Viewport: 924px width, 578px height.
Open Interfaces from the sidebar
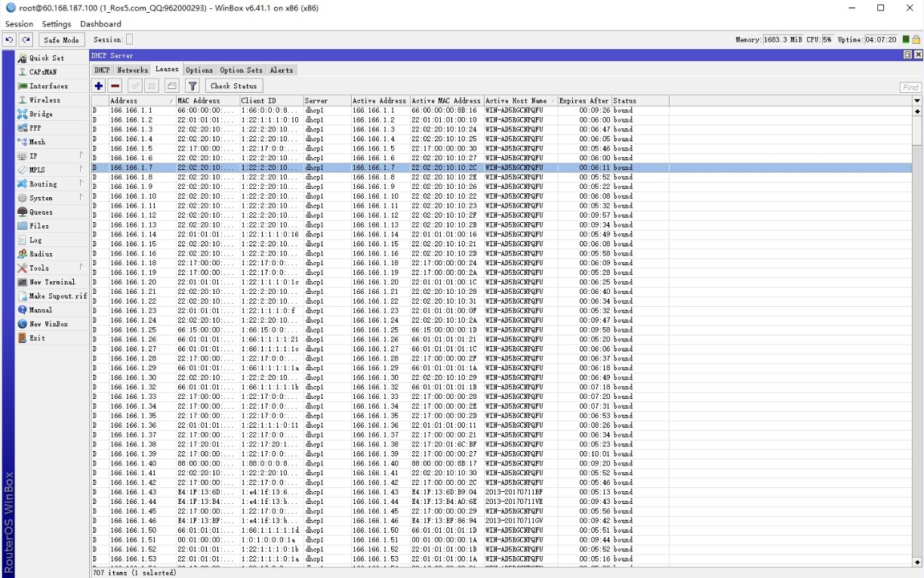tap(48, 86)
